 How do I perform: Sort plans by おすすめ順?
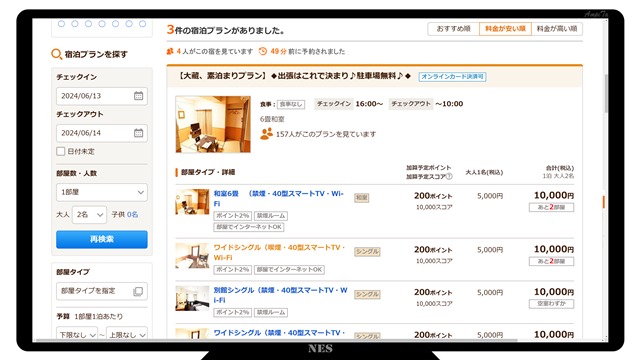coord(453,29)
